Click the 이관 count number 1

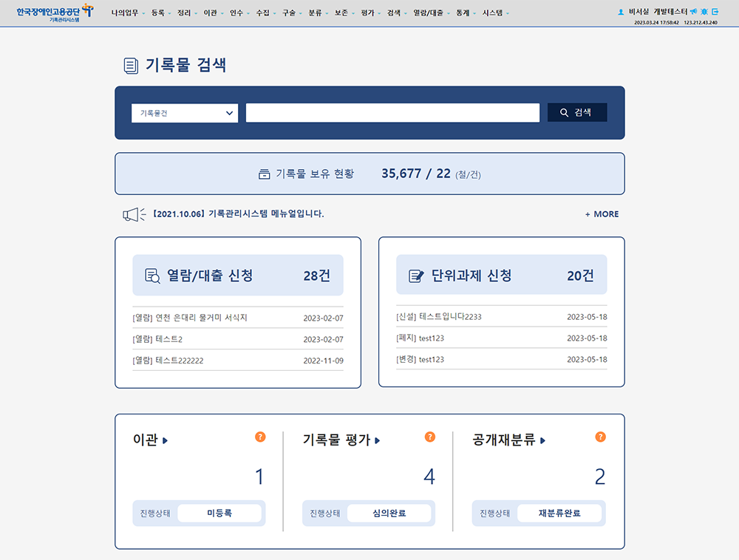coord(259,477)
